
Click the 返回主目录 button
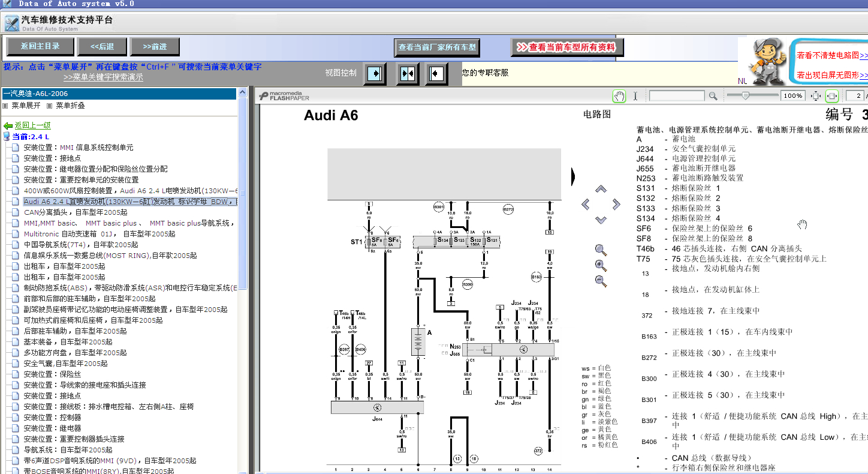(x=41, y=46)
